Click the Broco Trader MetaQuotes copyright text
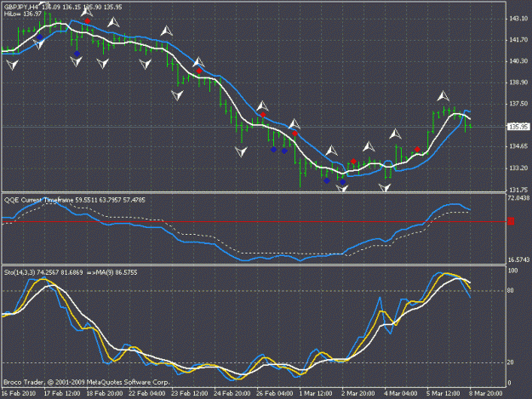This screenshot has width=532, height=399. [87, 382]
